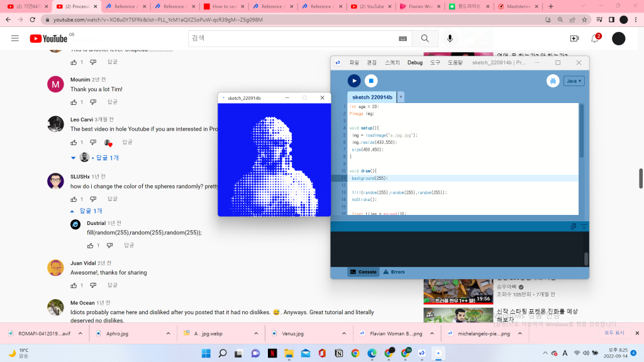This screenshot has height=362, width=644.
Task: Open Windows taskbar search
Action: [x=223, y=353]
